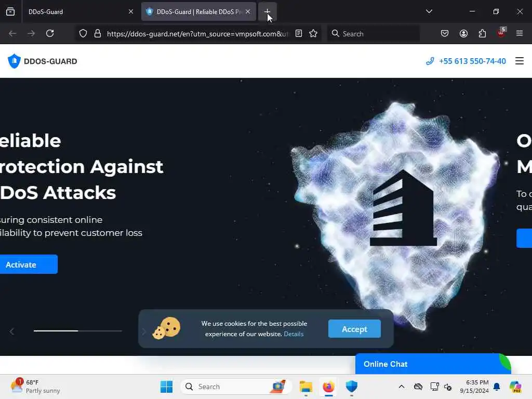This screenshot has height=399, width=532.
Task: Open clock and calendar 6:35 PM
Action: tap(474, 387)
